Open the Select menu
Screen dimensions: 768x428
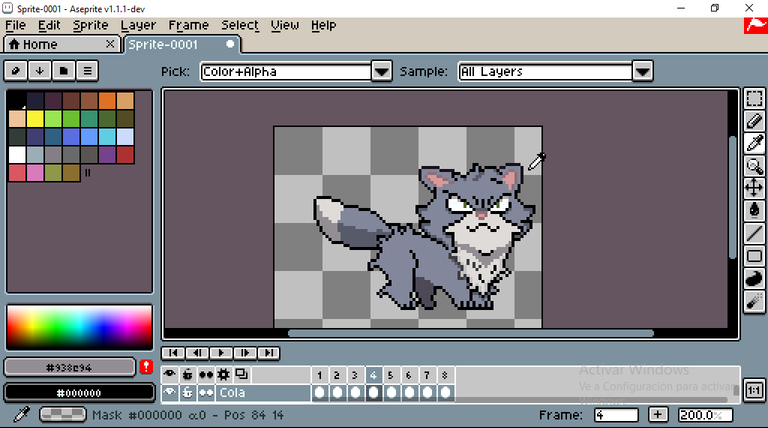pos(240,25)
